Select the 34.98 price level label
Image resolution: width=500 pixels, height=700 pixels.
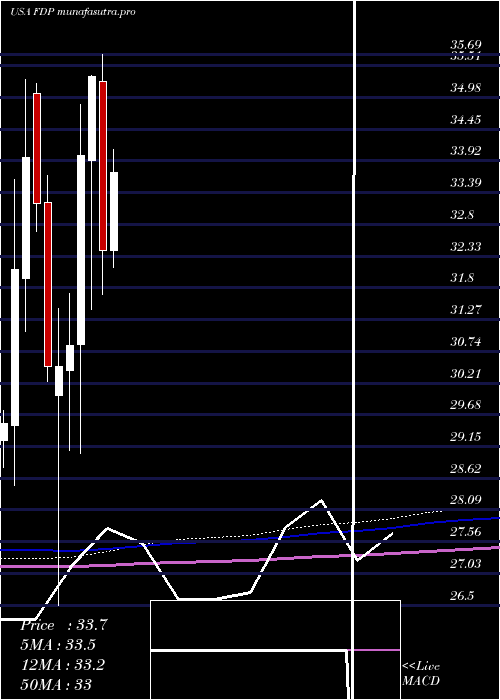466,88
